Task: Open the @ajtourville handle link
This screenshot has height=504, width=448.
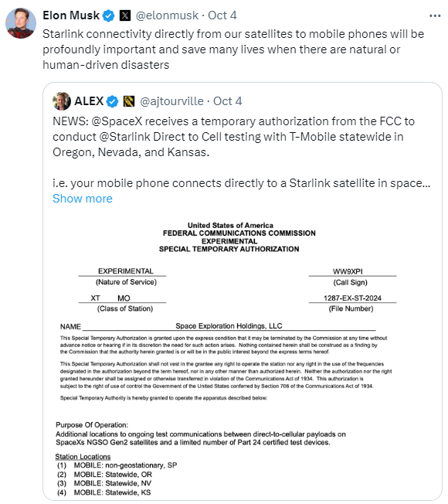Action: point(171,101)
